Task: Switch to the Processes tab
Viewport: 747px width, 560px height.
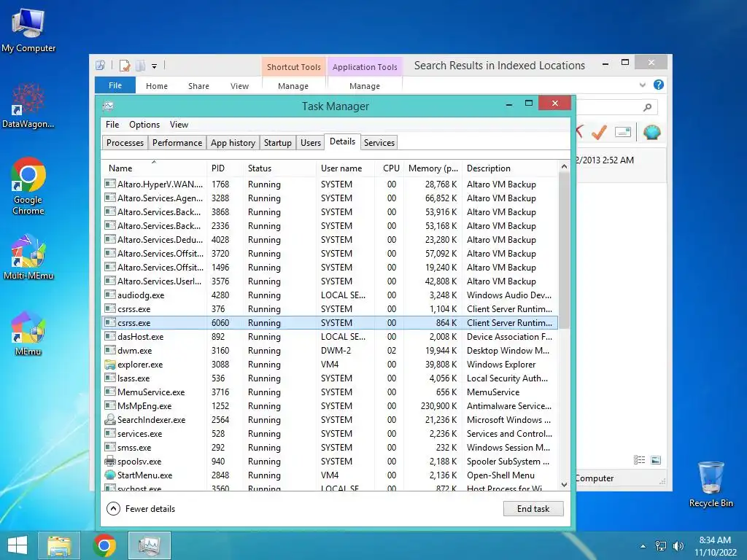Action: tap(125, 143)
